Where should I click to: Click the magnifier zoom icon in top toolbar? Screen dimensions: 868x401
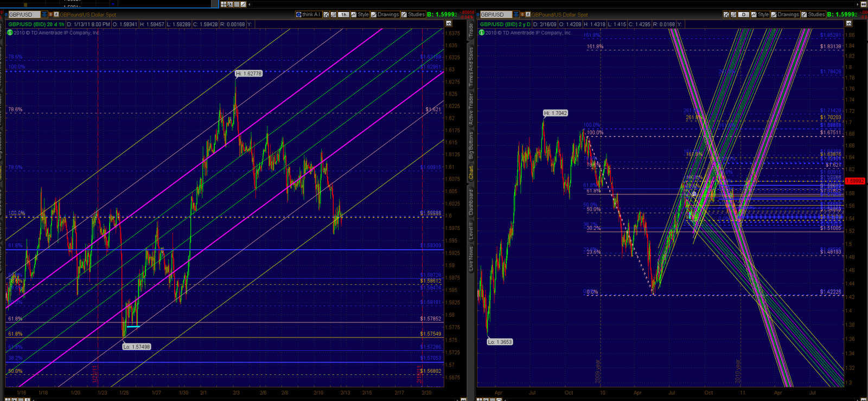click(x=230, y=4)
